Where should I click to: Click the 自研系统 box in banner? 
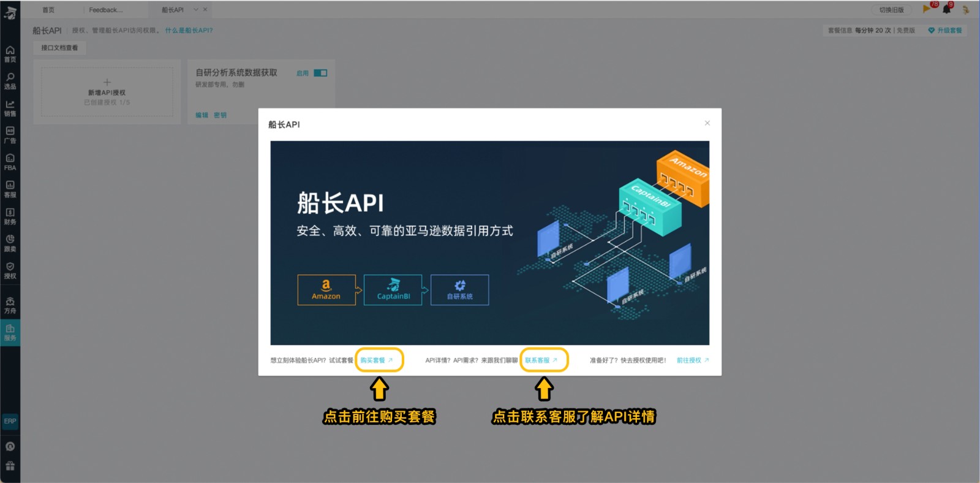pos(460,290)
